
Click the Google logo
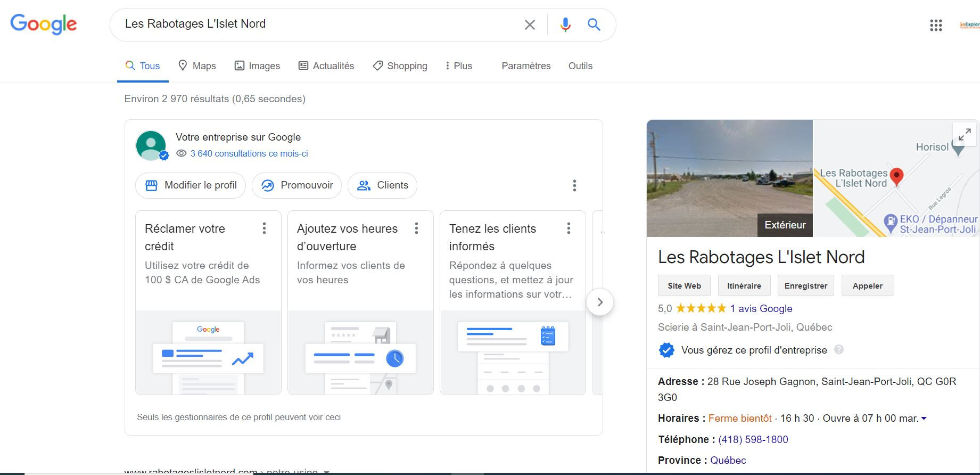44,24
